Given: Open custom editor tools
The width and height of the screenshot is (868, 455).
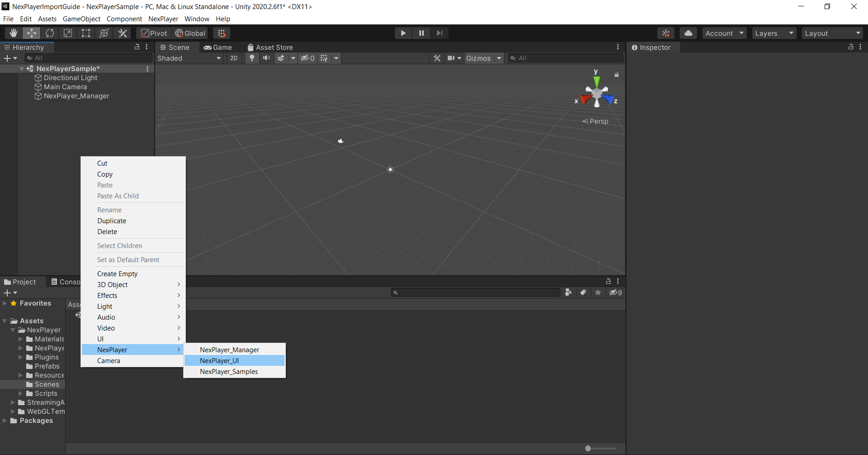Looking at the screenshot, I should pyautogui.click(x=123, y=33).
